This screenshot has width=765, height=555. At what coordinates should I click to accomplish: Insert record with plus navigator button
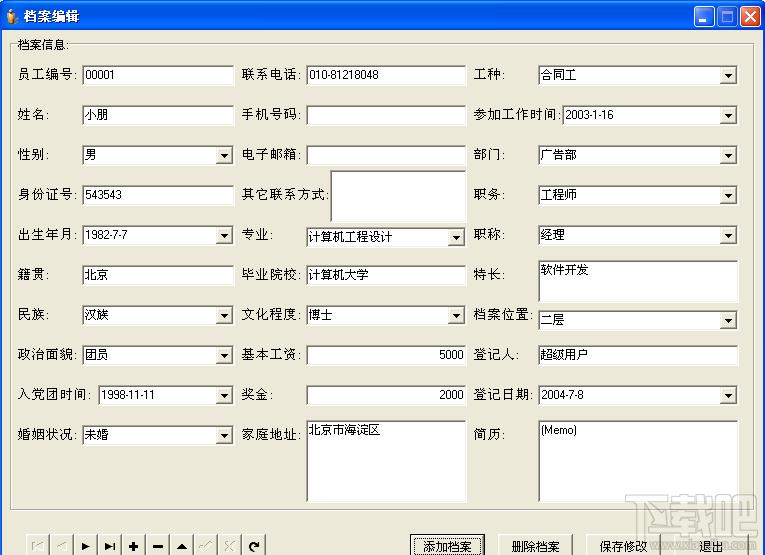tap(134, 546)
